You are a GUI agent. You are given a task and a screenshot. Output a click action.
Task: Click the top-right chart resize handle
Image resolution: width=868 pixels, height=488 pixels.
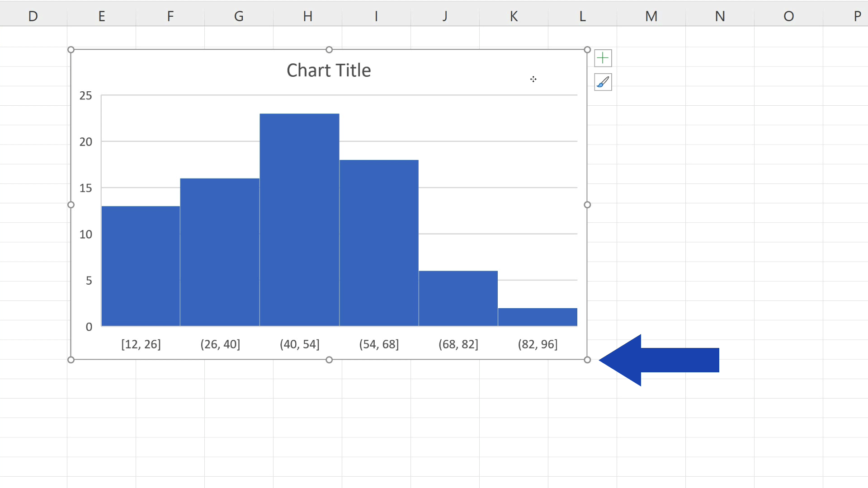[x=587, y=49]
